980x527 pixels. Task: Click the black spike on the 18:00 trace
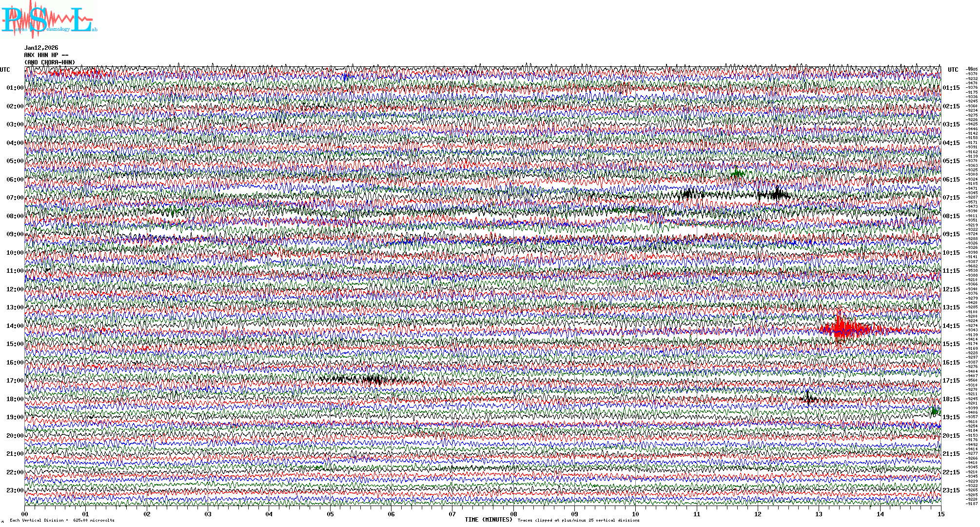808,398
